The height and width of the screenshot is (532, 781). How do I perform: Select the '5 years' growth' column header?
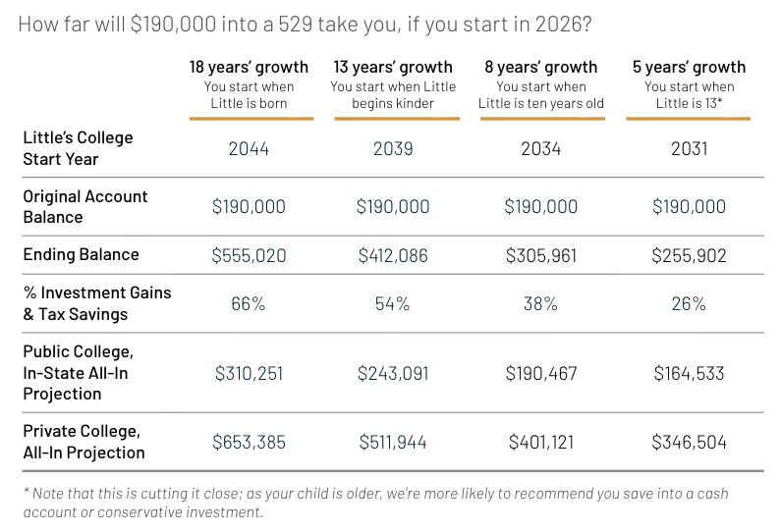(689, 67)
